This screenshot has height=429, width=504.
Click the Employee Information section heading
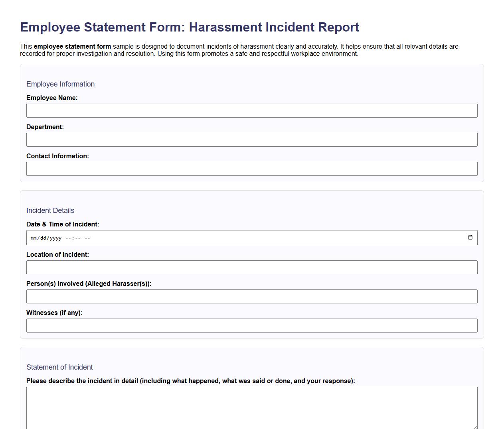click(60, 84)
